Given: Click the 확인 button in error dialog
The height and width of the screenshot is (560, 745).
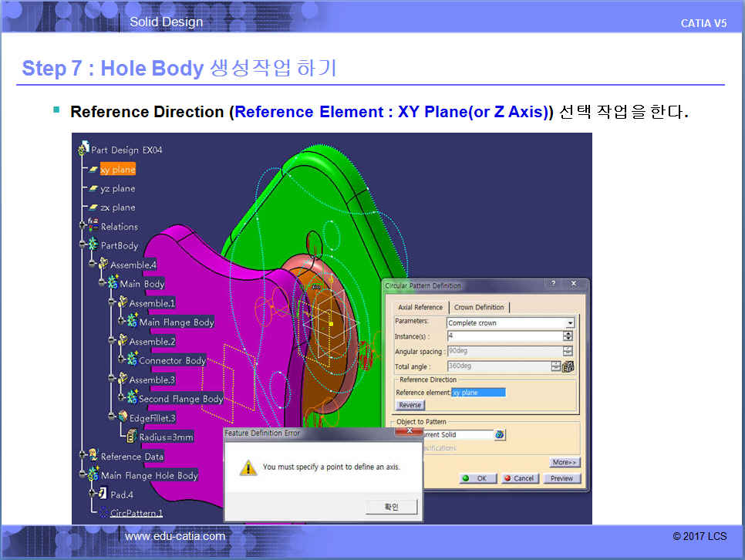Looking at the screenshot, I should (x=392, y=507).
